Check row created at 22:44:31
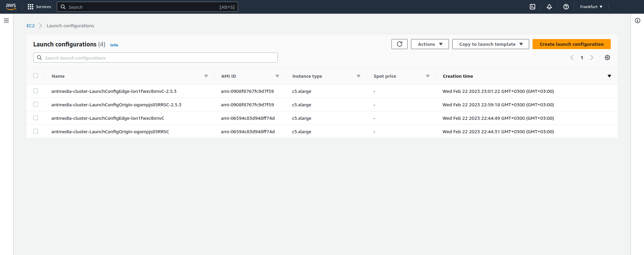This screenshot has height=255, width=644. (x=36, y=131)
